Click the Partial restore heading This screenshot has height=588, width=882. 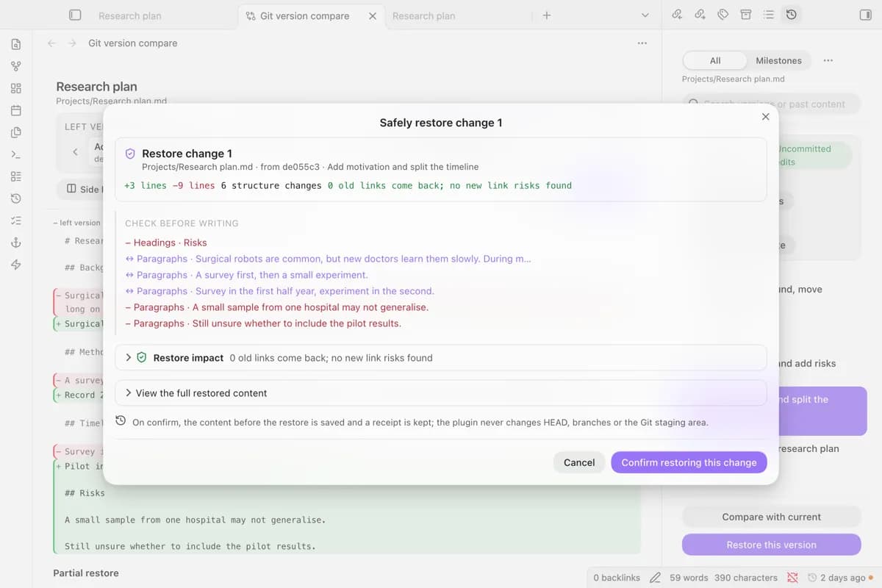86,573
